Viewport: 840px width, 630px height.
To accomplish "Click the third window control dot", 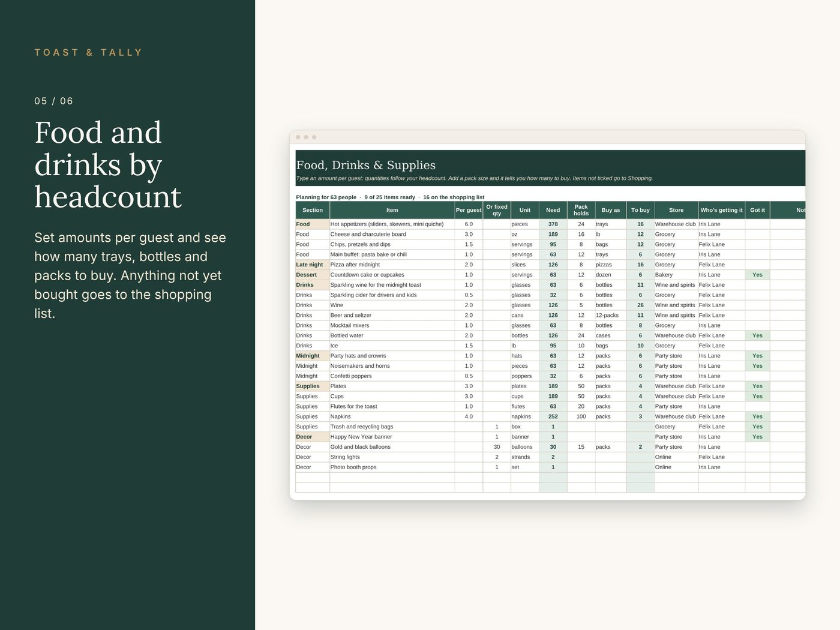I will coord(314,137).
